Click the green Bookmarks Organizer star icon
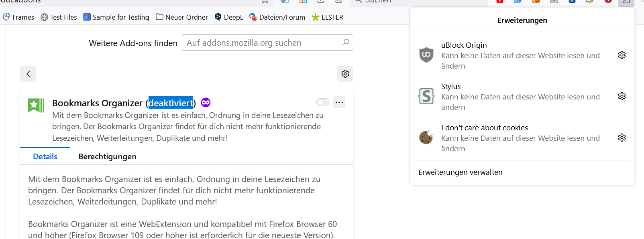 pos(36,105)
